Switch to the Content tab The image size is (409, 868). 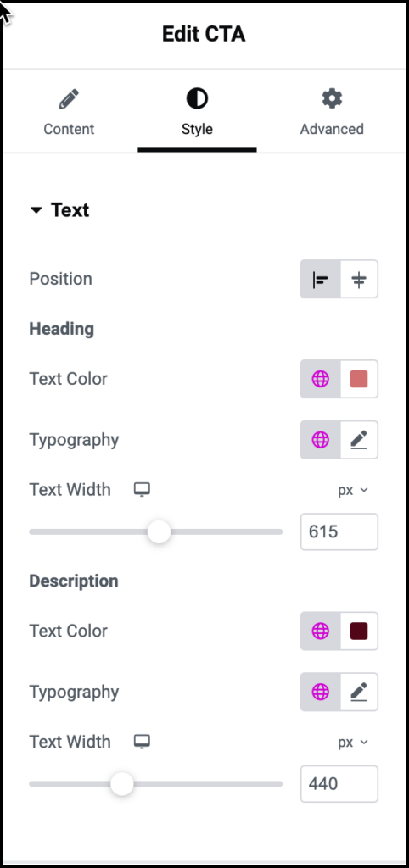click(x=70, y=114)
